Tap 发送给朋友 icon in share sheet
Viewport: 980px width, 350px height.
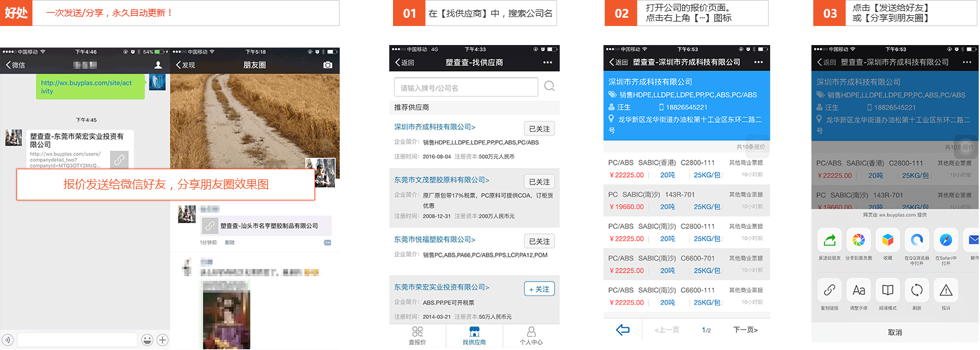[829, 240]
